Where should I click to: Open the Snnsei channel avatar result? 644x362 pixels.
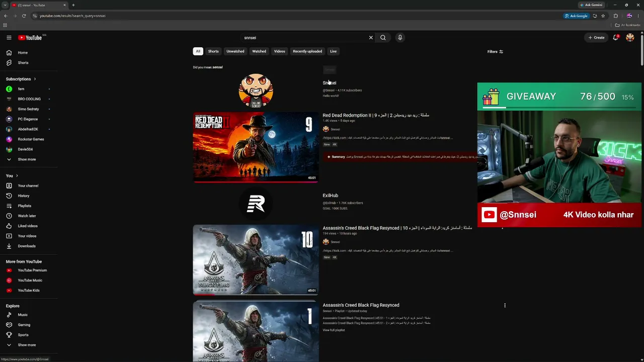coord(256,91)
